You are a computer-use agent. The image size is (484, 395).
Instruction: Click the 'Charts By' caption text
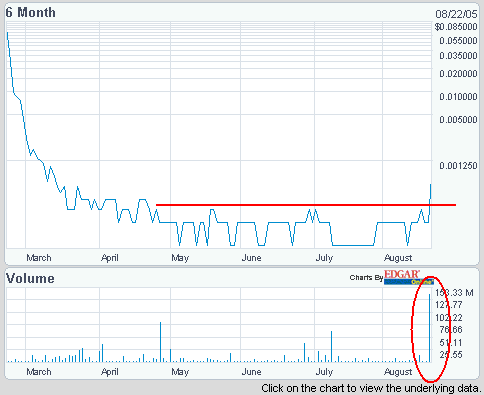(366, 277)
